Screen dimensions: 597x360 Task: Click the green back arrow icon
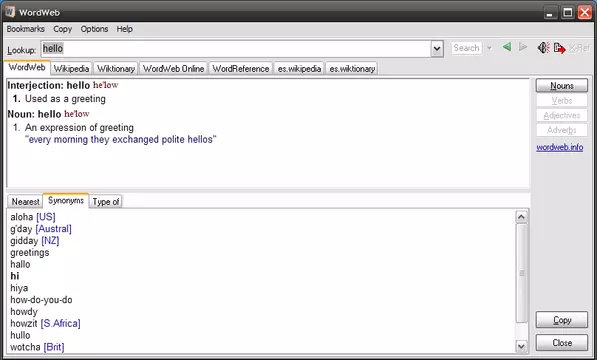click(x=507, y=47)
